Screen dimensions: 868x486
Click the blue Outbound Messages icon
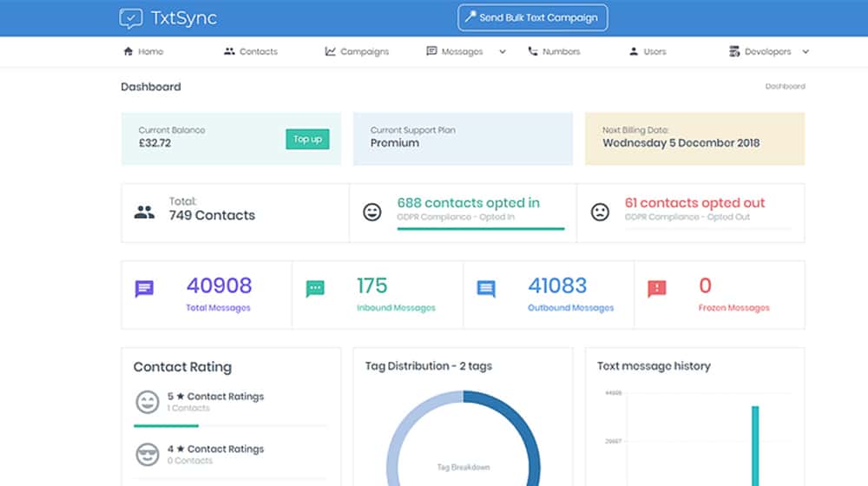486,289
